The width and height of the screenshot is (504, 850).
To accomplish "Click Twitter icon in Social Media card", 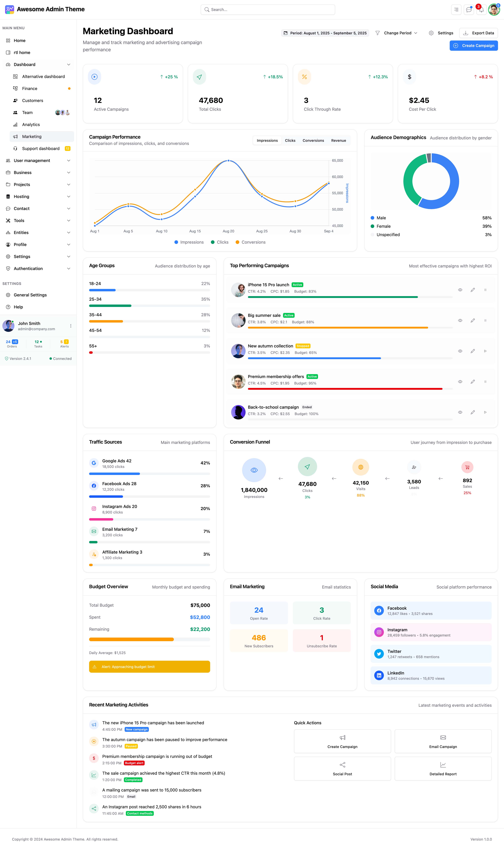I will [379, 654].
